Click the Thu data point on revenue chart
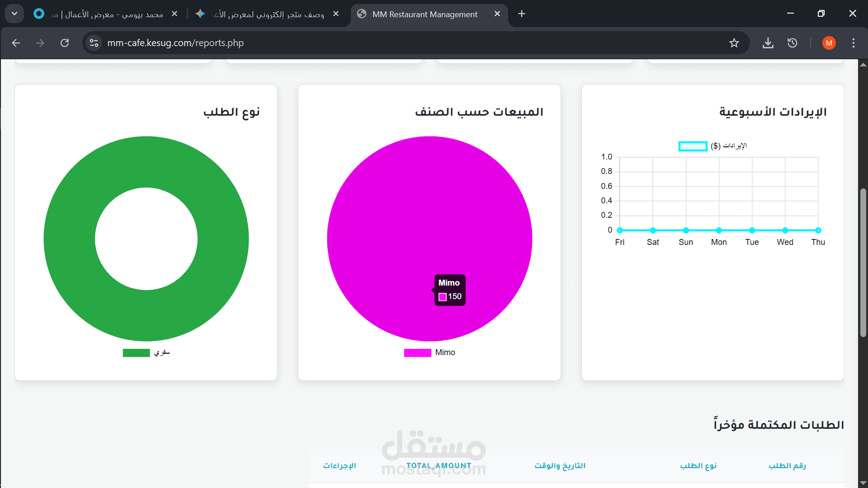Screen dimensions: 868x488 [818, 230]
